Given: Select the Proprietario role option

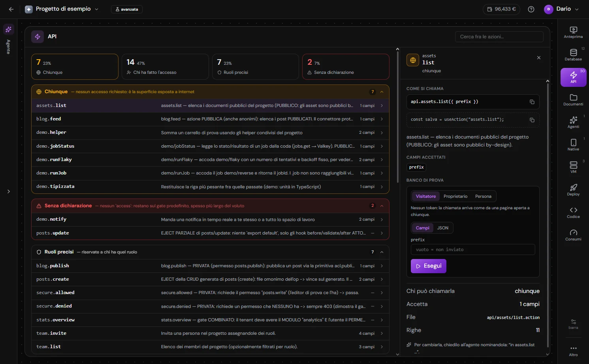Looking at the screenshot, I should click(455, 196).
